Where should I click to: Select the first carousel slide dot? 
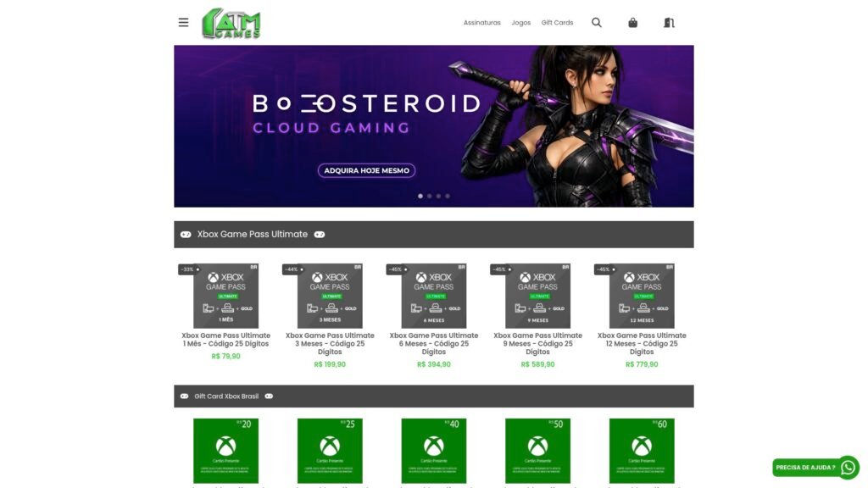[420, 196]
